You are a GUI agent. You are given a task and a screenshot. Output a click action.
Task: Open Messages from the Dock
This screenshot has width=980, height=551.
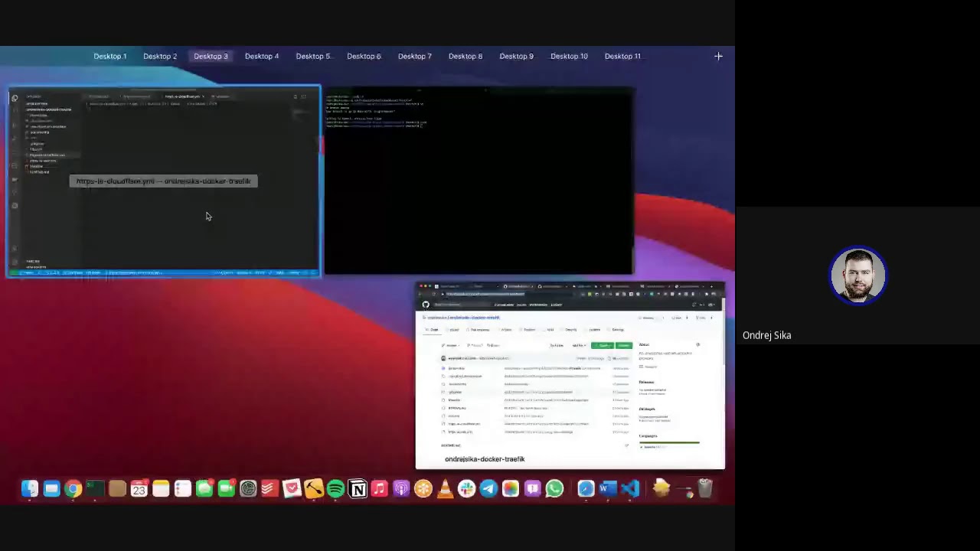[x=204, y=488]
